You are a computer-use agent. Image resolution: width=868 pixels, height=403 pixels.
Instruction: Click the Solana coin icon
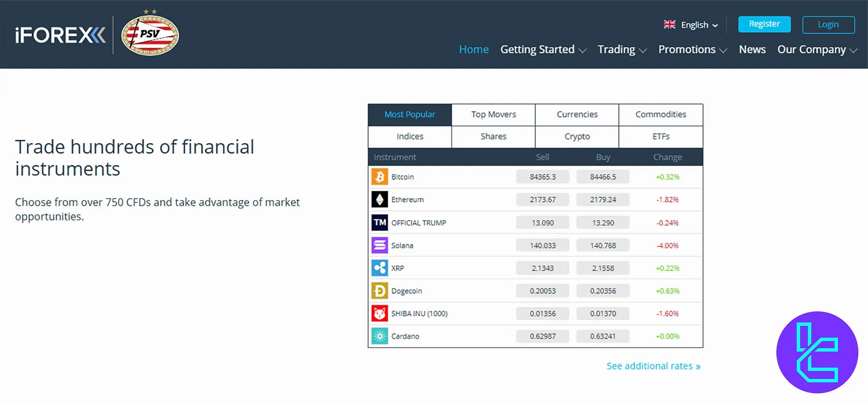point(380,245)
